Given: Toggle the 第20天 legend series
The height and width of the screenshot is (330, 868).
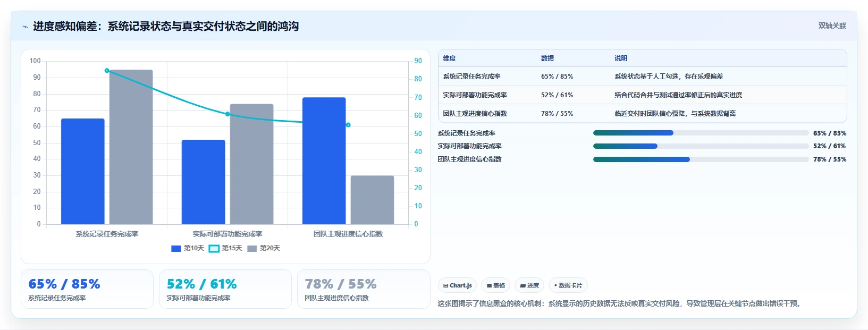Looking at the screenshot, I should coord(264,248).
